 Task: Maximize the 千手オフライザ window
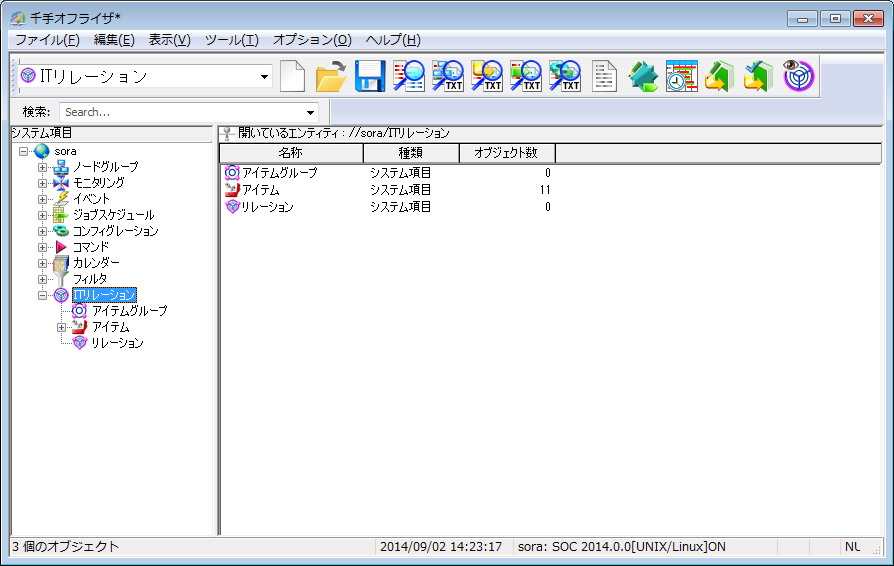[x=835, y=19]
